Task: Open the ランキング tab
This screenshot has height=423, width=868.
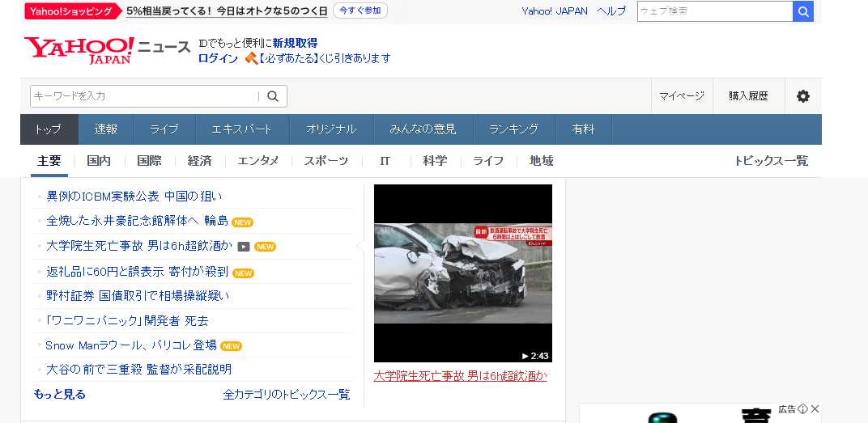Action: [513, 129]
